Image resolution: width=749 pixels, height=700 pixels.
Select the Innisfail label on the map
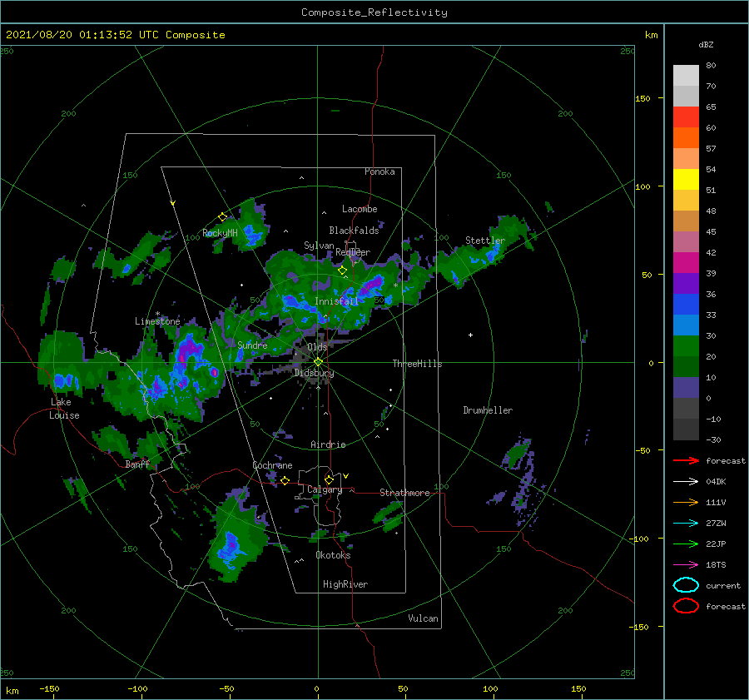[336, 301]
